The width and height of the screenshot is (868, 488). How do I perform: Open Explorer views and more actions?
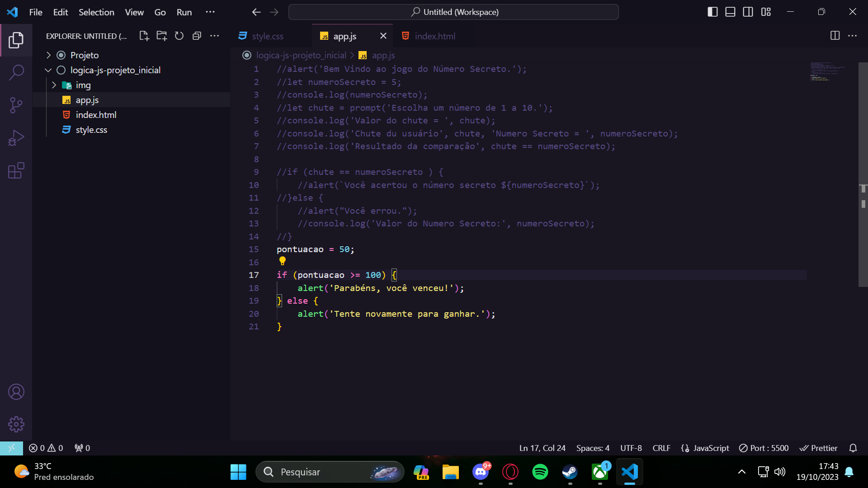214,36
